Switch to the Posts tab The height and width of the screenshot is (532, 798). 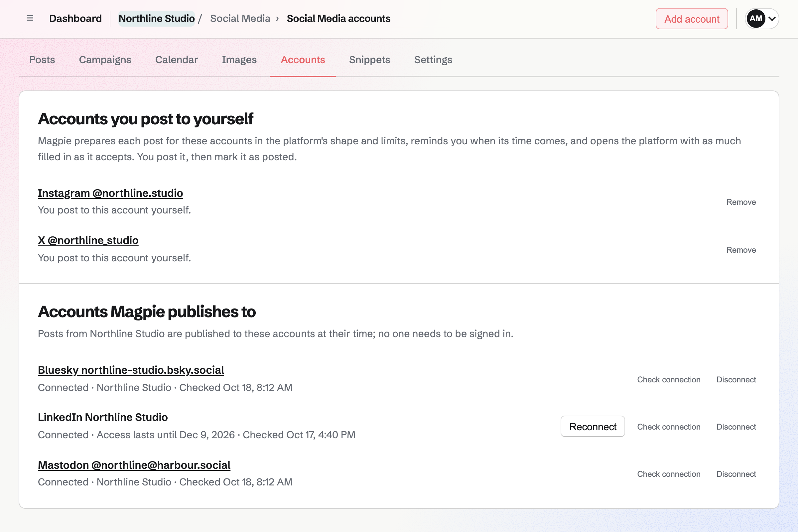[x=42, y=60]
